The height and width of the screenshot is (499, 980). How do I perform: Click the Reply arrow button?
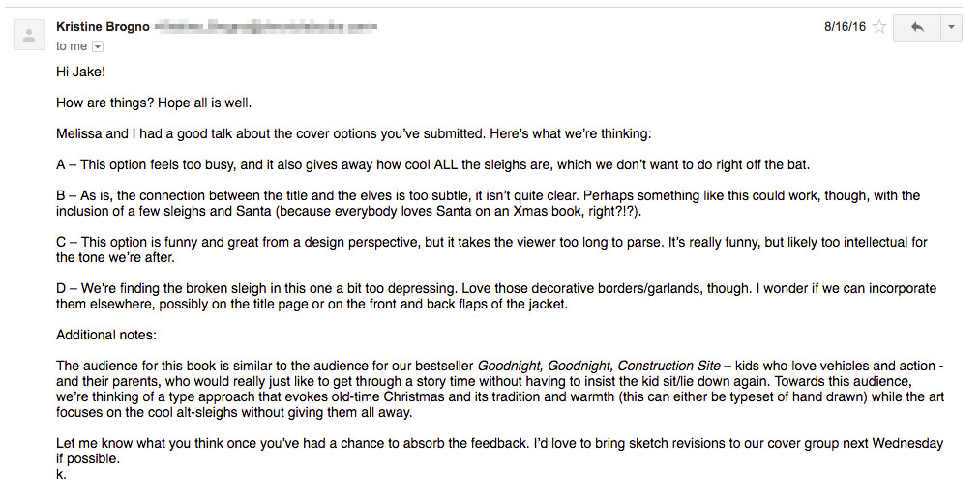pos(916,27)
